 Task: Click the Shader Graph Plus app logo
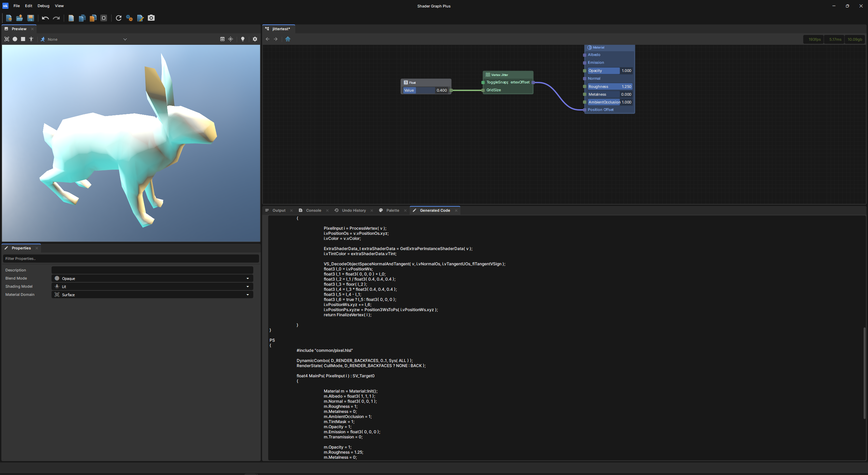[x=5, y=6]
